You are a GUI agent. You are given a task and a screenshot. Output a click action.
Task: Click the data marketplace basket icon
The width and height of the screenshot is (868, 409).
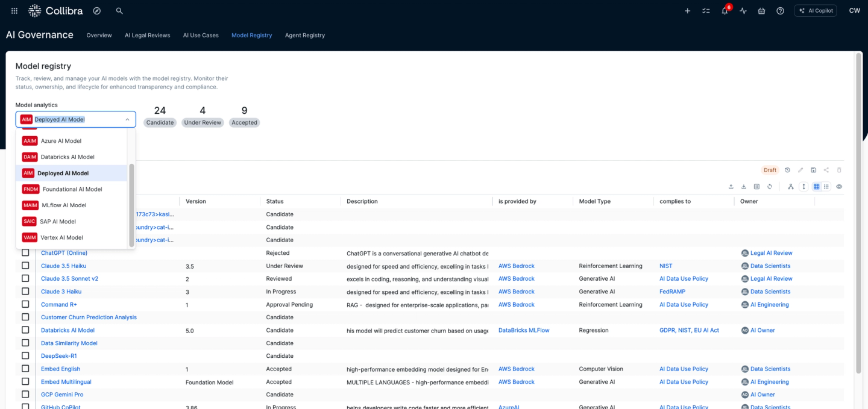761,11
